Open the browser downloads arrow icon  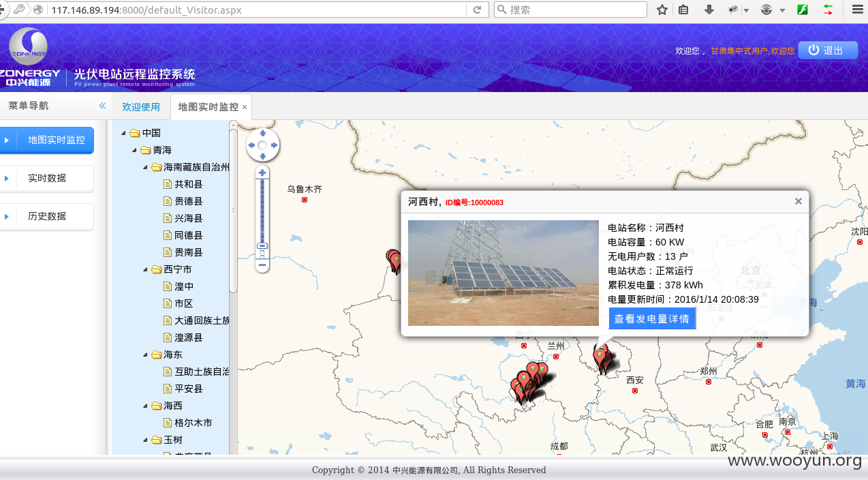click(x=709, y=10)
